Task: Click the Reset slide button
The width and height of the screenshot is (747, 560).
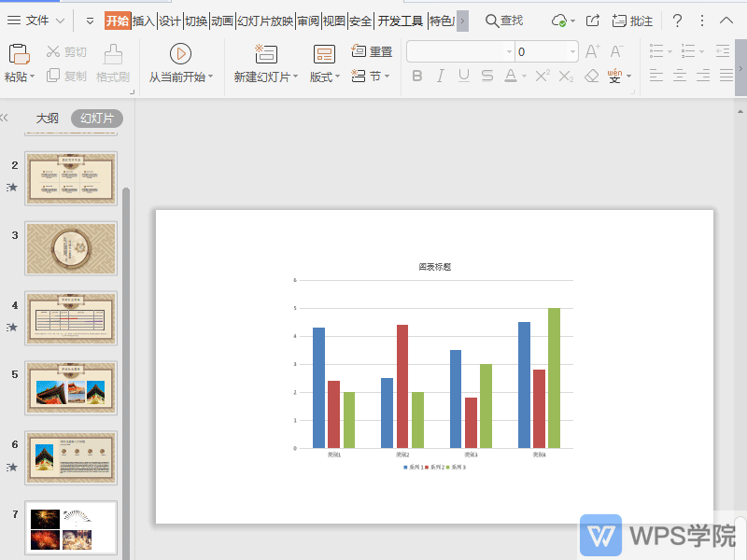Action: pos(372,52)
